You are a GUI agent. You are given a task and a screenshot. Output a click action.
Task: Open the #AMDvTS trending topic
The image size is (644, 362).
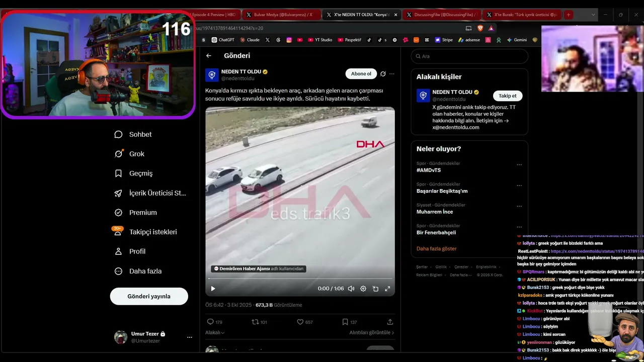coord(429,170)
